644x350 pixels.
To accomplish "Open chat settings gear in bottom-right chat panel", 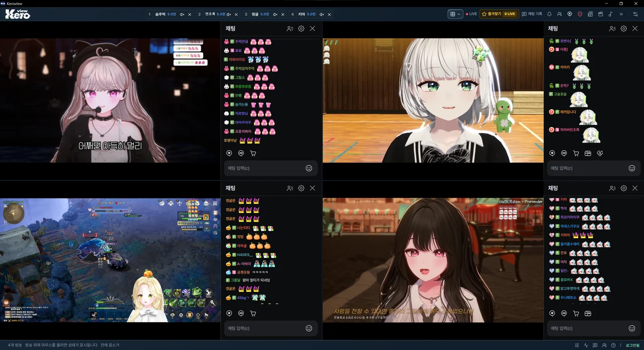I will coord(623,188).
